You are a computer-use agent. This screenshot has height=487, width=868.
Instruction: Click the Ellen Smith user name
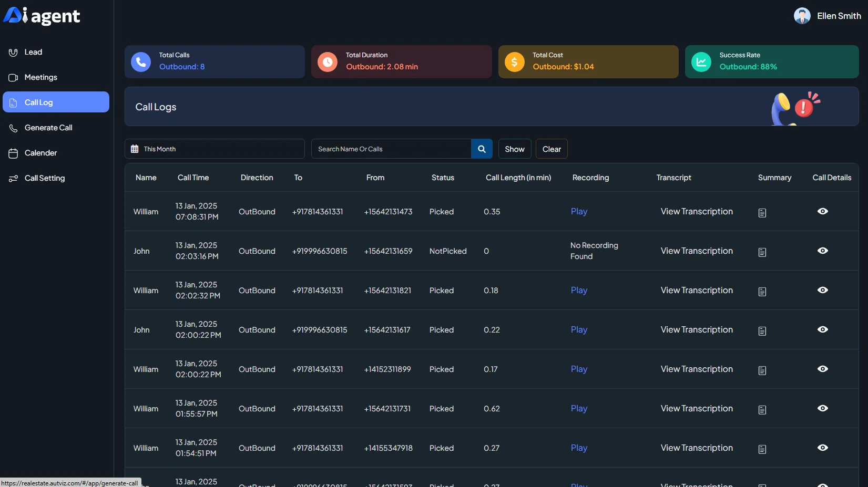tap(839, 16)
